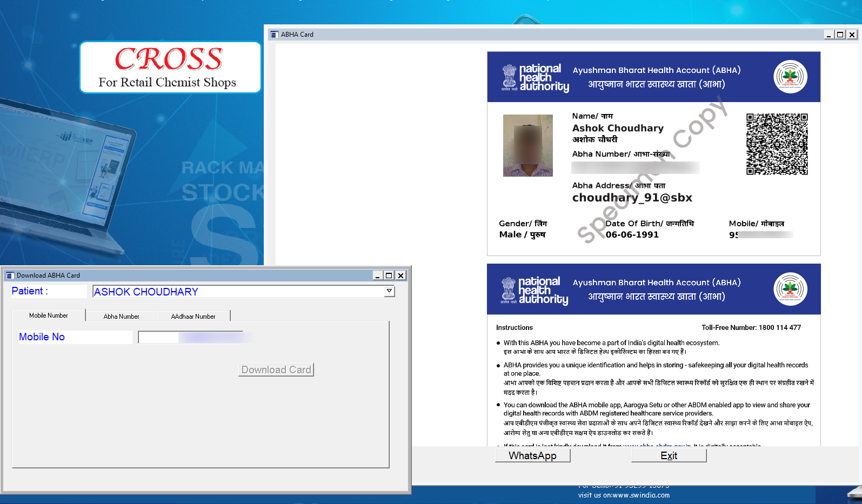Click the Download Card button

[x=276, y=369]
